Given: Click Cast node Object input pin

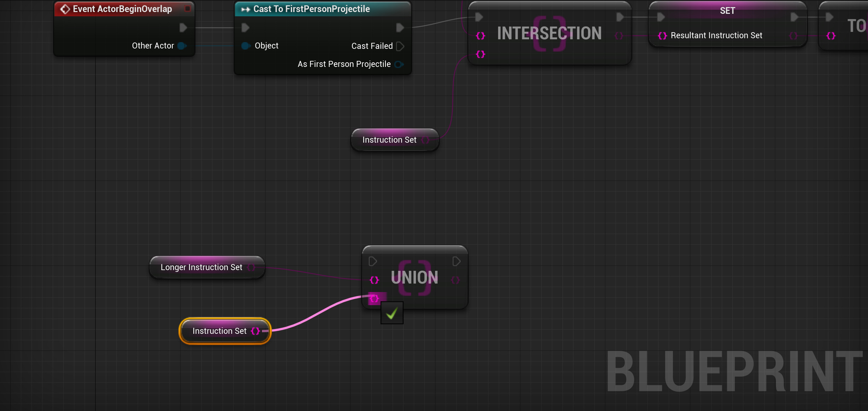Looking at the screenshot, I should coord(245,46).
